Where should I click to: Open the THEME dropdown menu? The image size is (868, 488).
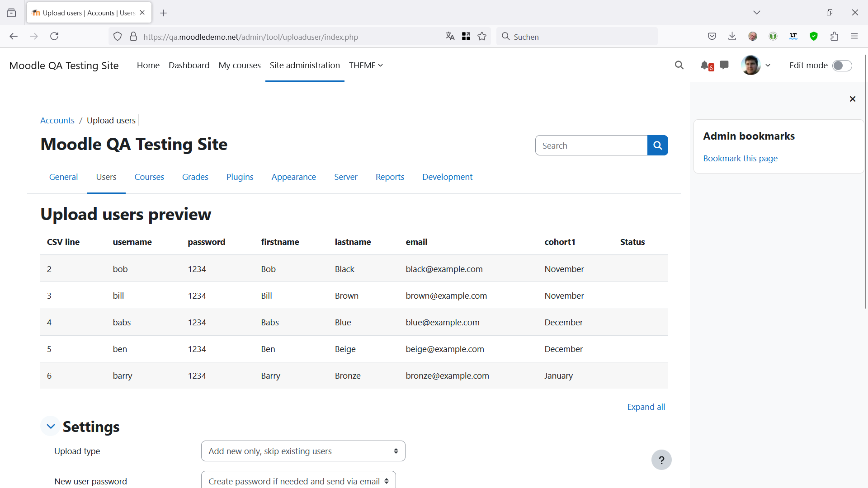[x=366, y=65]
